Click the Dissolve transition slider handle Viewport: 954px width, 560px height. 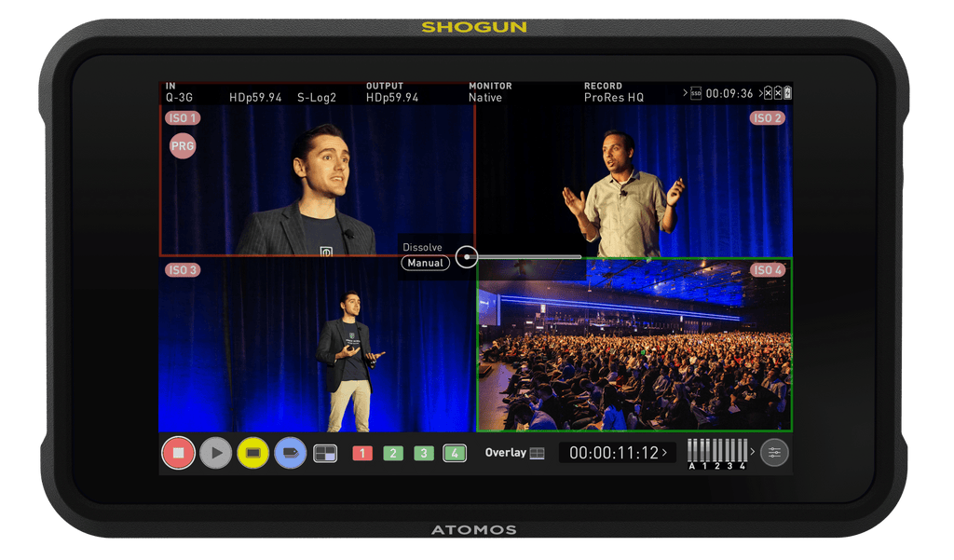[467, 257]
